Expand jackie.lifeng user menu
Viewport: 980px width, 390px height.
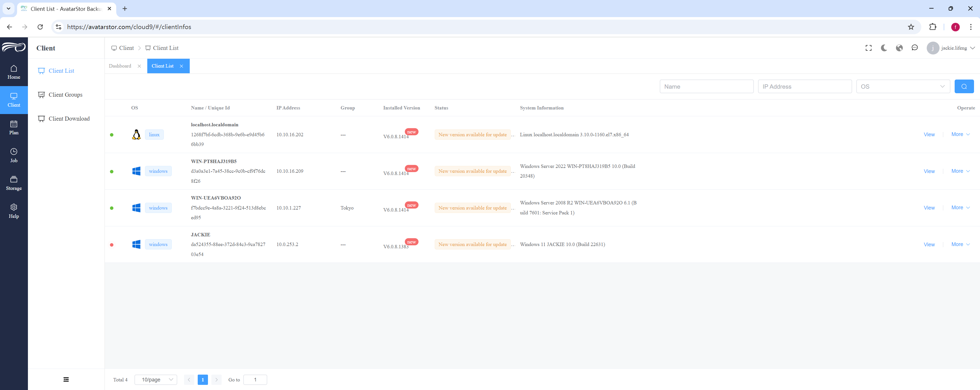click(x=951, y=48)
